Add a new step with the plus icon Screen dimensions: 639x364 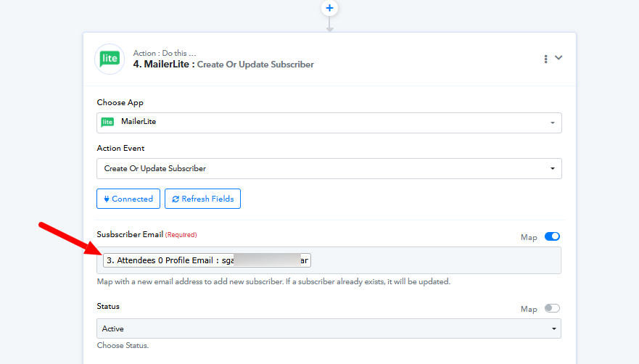[x=329, y=8]
